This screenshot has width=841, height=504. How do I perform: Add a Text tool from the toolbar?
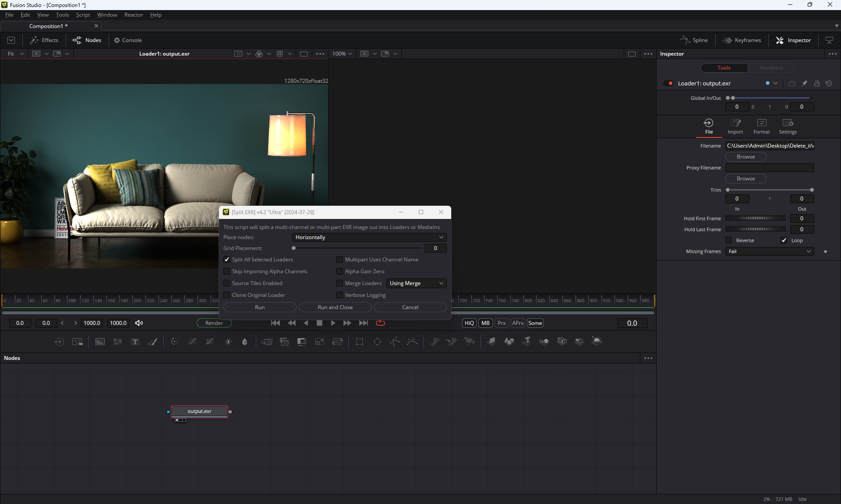[x=135, y=342]
